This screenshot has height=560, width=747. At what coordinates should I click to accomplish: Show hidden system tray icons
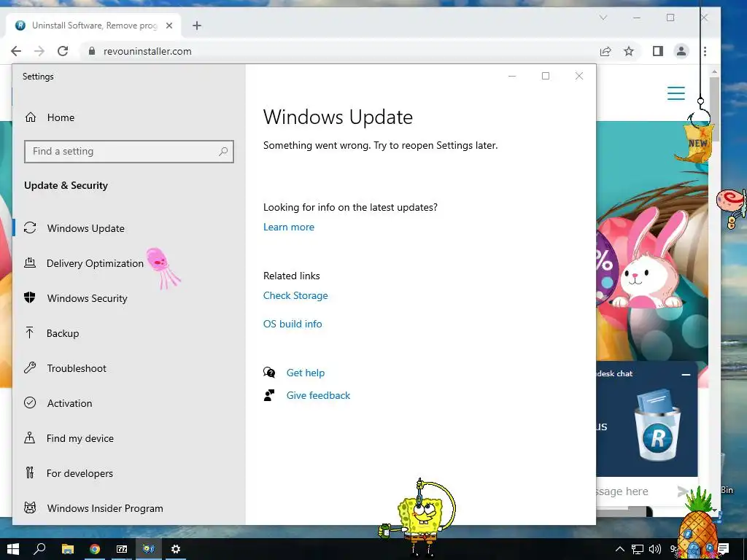tap(620, 549)
